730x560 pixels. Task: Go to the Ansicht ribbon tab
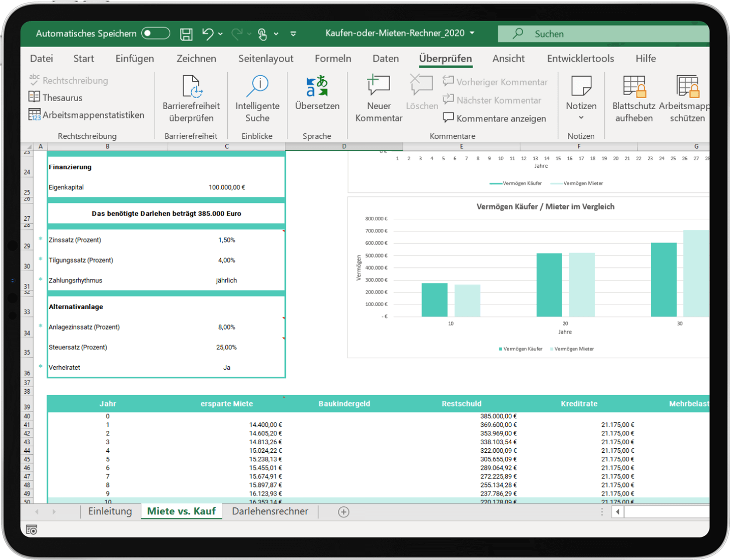(x=508, y=59)
